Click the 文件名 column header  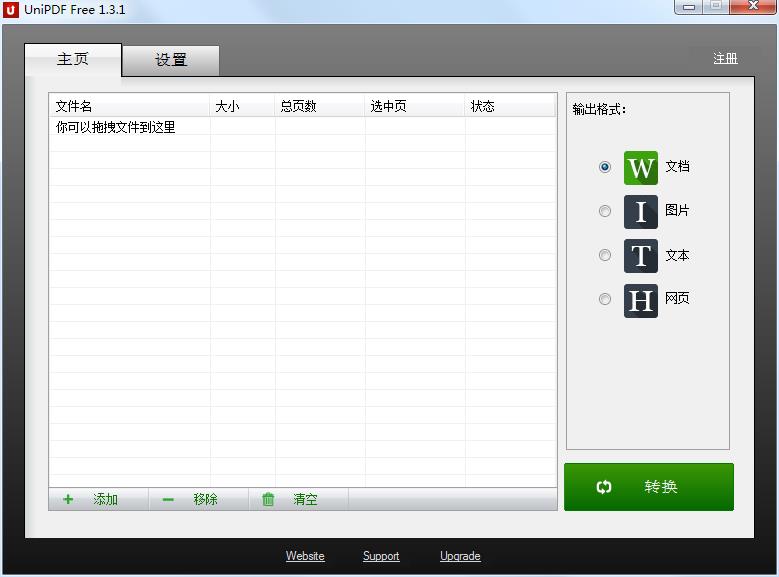click(130, 106)
